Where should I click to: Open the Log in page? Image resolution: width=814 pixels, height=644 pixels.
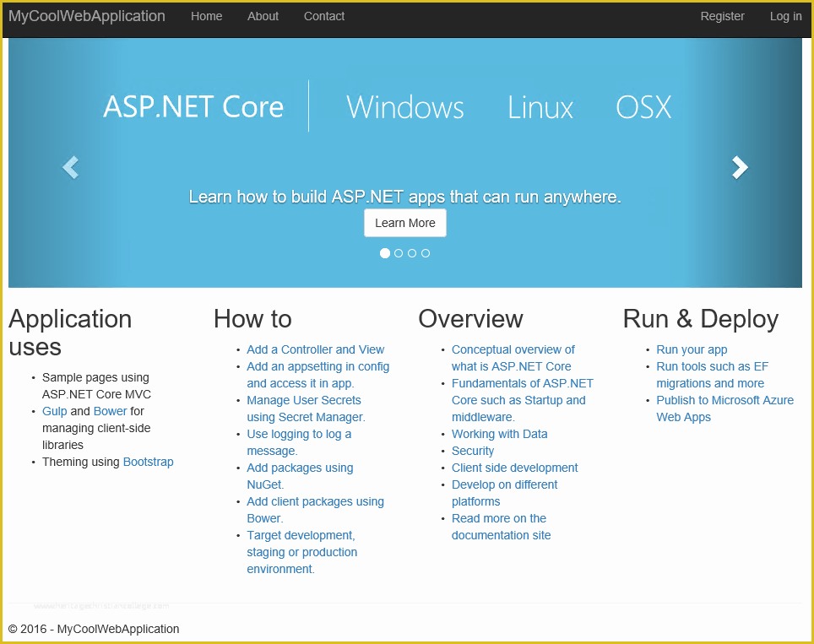click(785, 17)
